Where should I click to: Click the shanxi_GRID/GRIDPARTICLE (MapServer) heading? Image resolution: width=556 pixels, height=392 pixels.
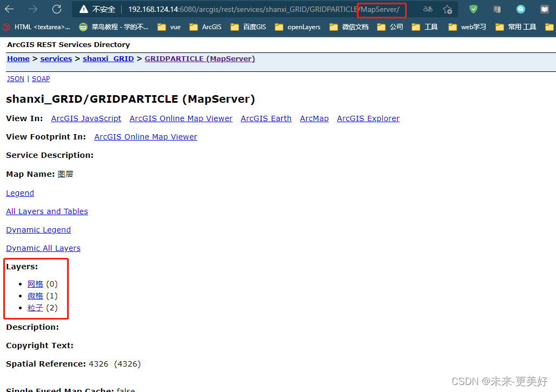[x=130, y=99]
